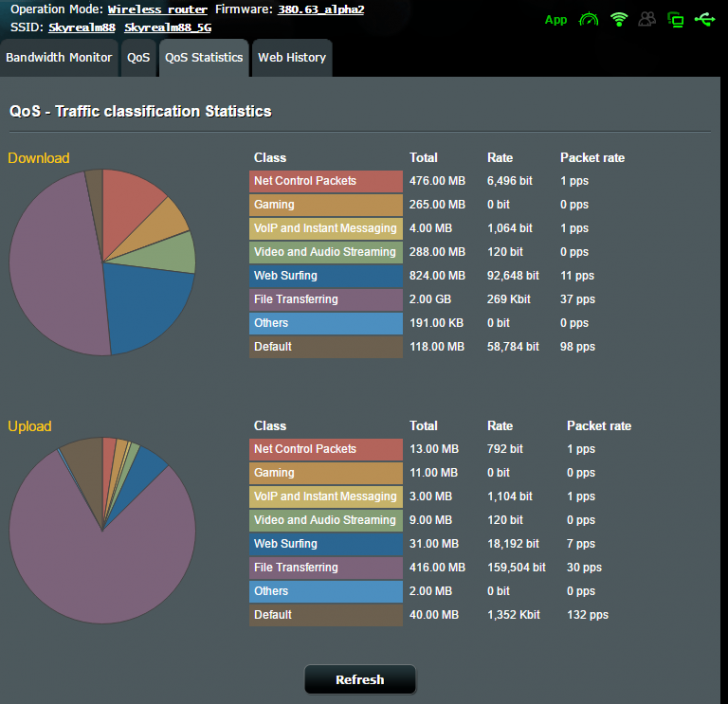Click the Upload File Transferring class bar
Image resolution: width=728 pixels, height=704 pixels.
click(x=326, y=567)
